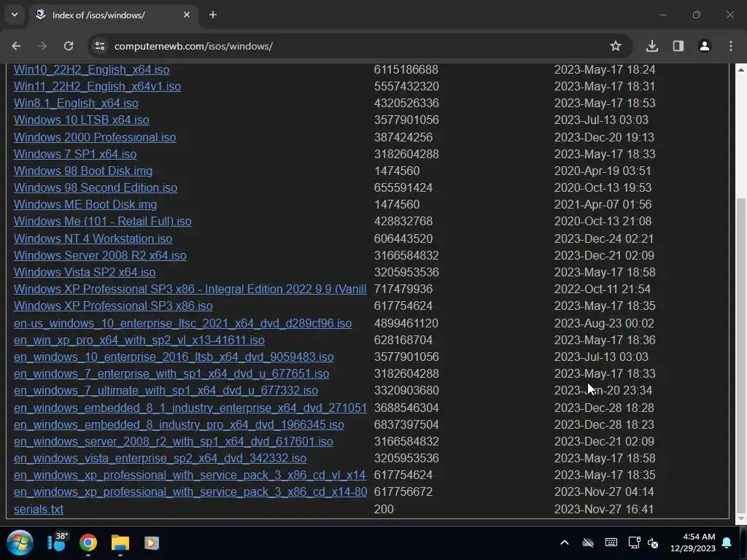Close the Index of /isos/windows/ tab
Screen dimensions: 747x560
click(187, 15)
